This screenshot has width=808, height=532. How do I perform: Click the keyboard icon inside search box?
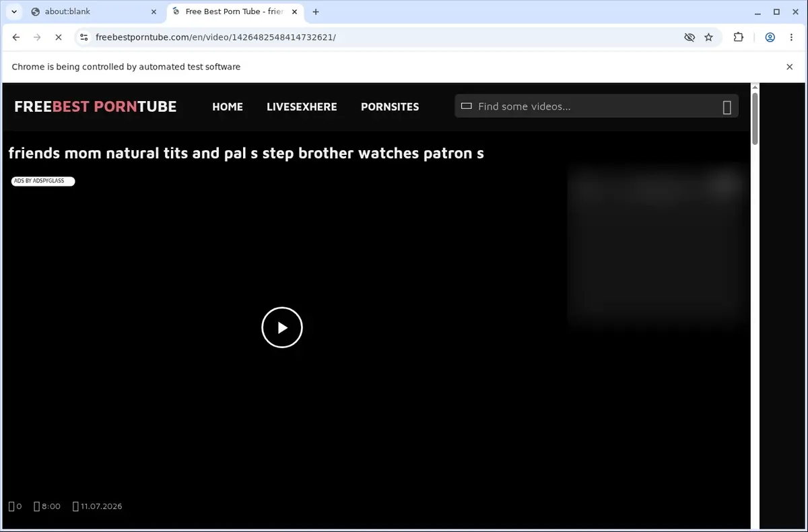coord(466,106)
